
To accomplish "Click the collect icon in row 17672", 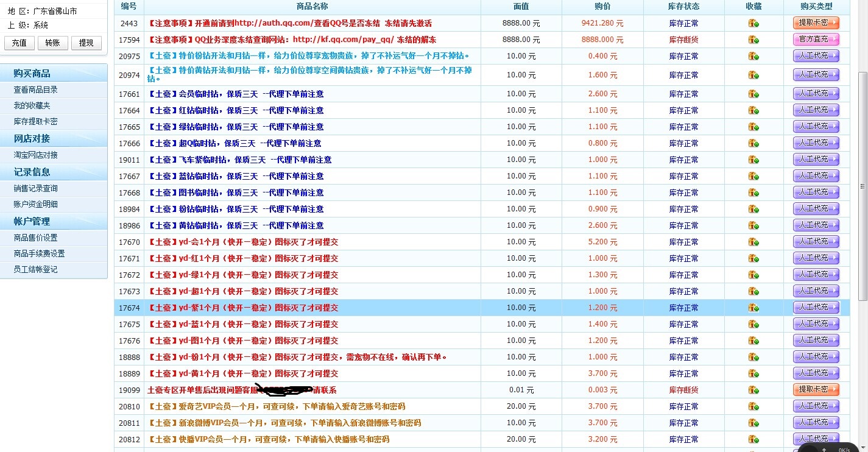I will (x=753, y=275).
